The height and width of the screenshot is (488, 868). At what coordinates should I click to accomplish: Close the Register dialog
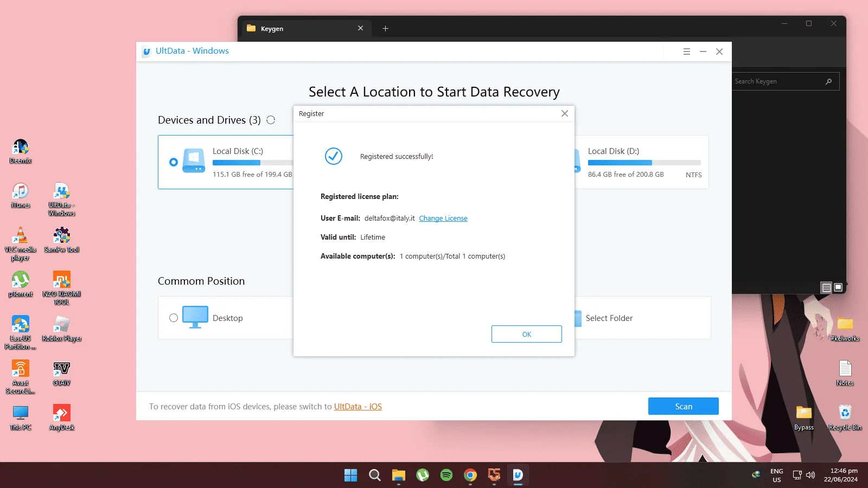click(x=564, y=113)
